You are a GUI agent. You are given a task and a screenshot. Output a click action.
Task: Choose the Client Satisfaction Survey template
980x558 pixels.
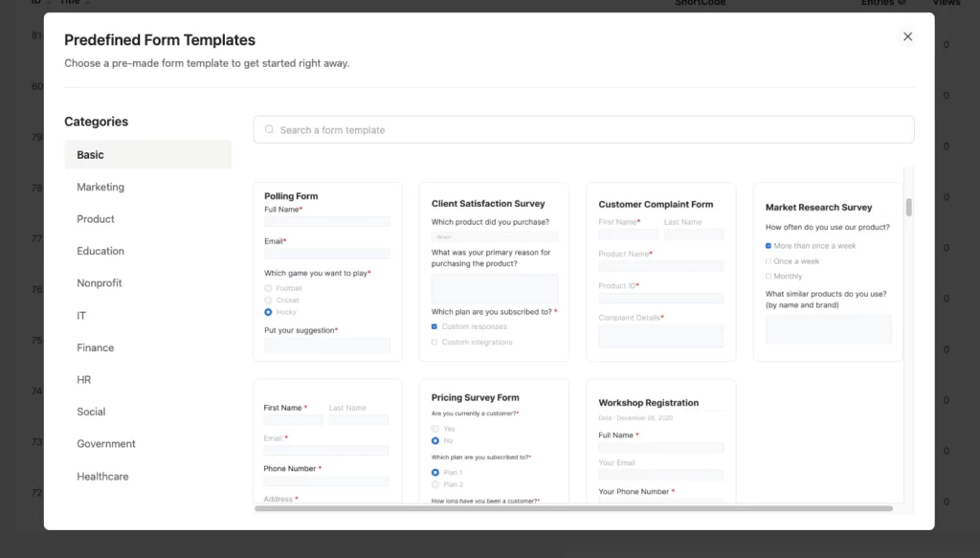click(495, 272)
